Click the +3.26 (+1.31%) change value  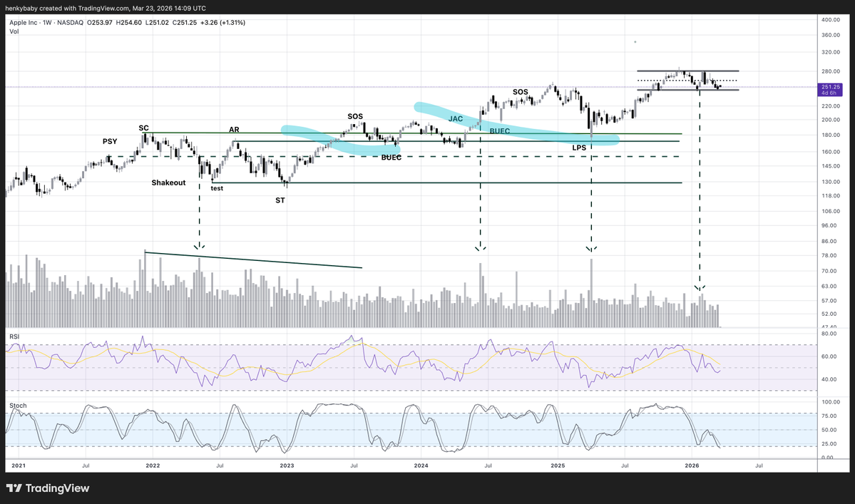(222, 23)
